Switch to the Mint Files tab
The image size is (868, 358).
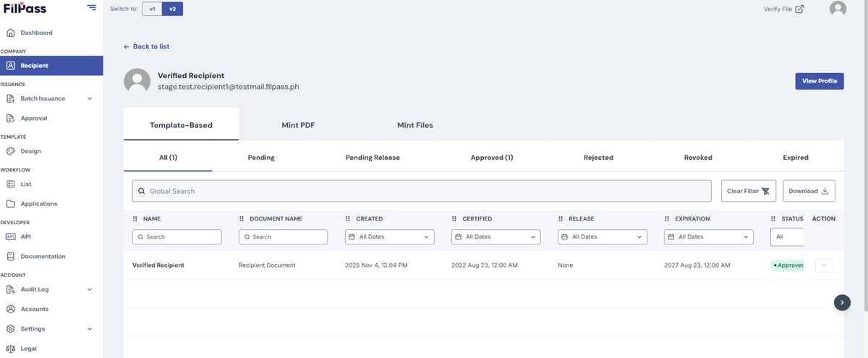coord(415,124)
